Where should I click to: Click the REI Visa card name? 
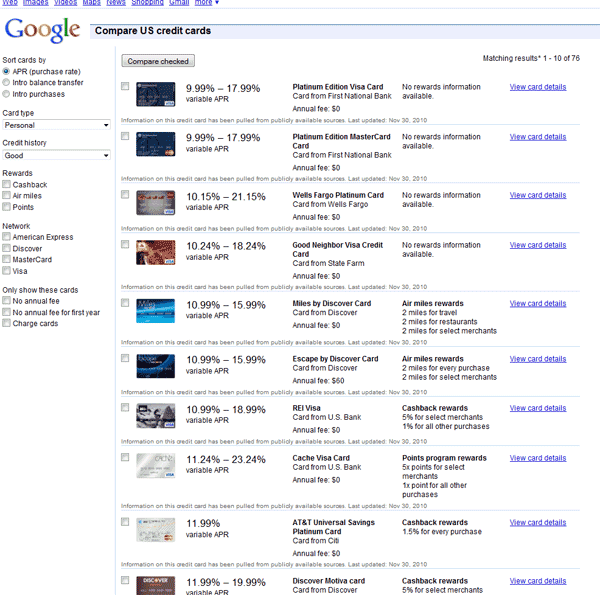[x=307, y=408]
